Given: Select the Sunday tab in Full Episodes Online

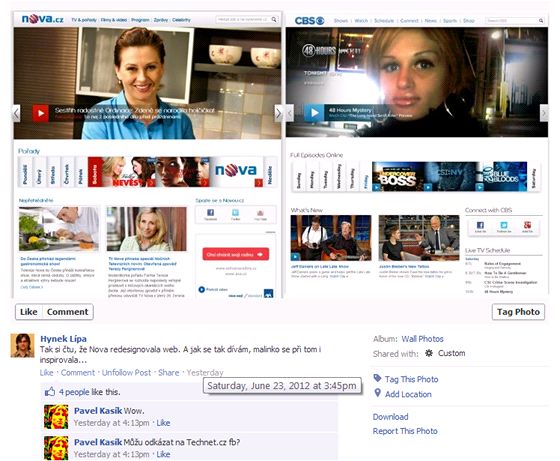Looking at the screenshot, I should click(298, 176).
